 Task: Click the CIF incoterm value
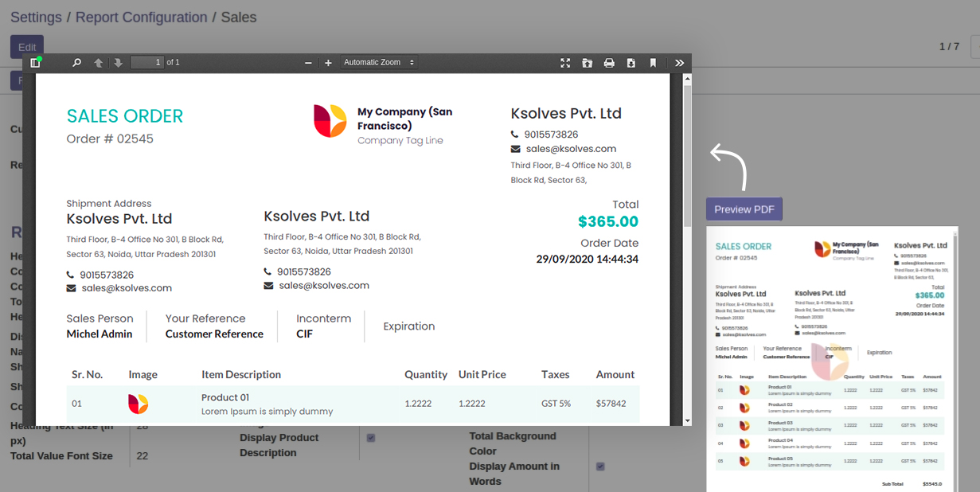click(x=305, y=334)
